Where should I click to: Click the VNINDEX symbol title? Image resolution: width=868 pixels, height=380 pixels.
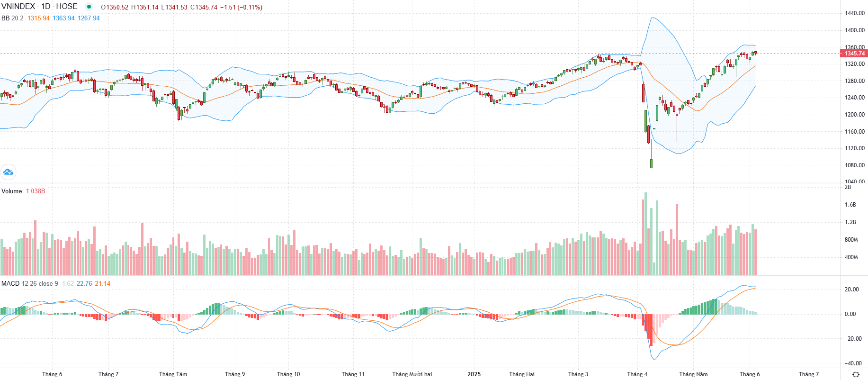click(18, 7)
